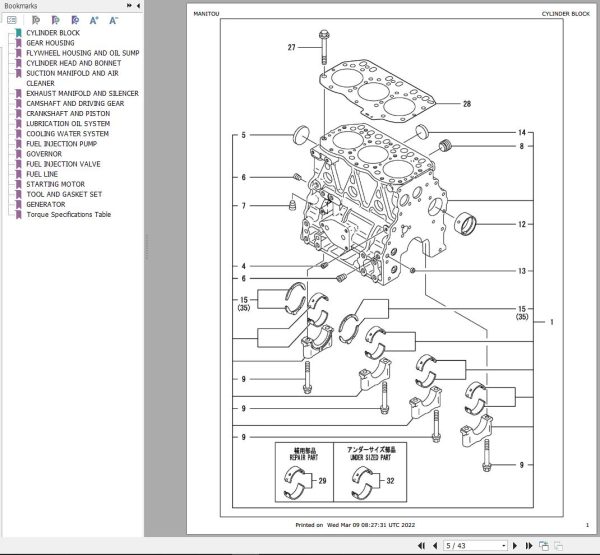Click the MANITOU header text on page
Image resolution: width=600 pixels, height=555 pixels.
click(x=206, y=14)
